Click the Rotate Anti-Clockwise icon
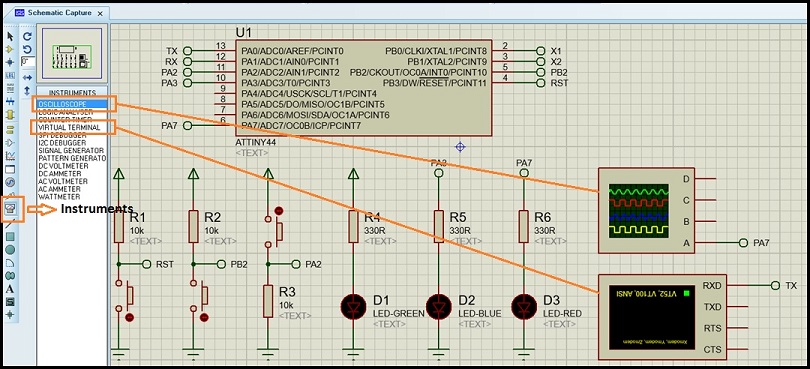Viewport: 810px width, 369px height. point(27,49)
